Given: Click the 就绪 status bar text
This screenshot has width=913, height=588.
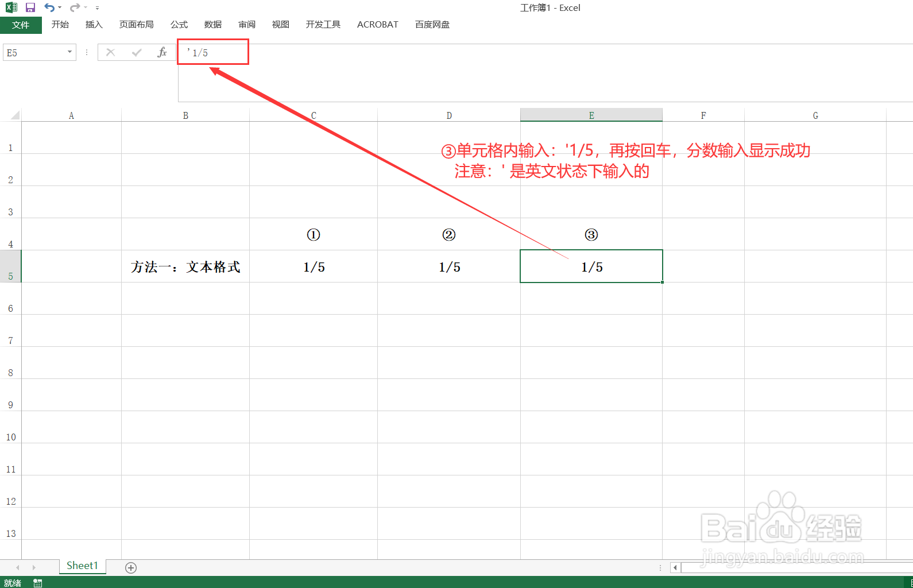Looking at the screenshot, I should pos(12,583).
